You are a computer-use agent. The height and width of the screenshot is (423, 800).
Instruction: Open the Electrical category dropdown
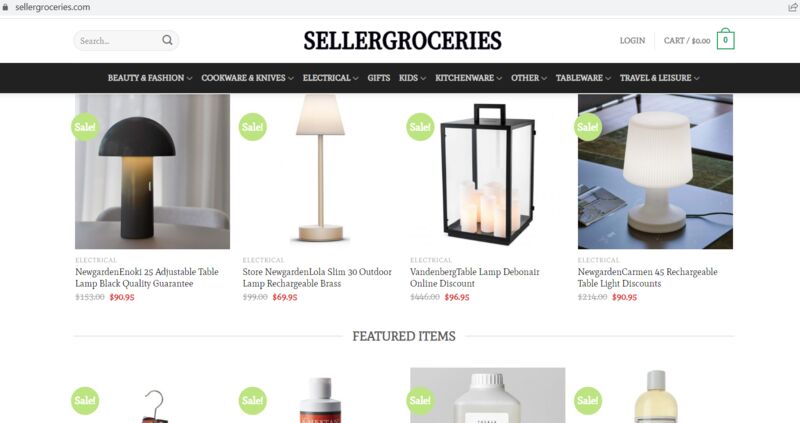click(x=330, y=78)
